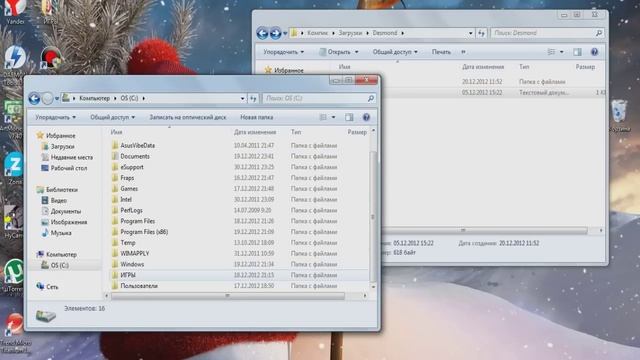Viewport: 640px width, 360px height.
Task: Open Yandex desktop shortcut
Action: coord(15,11)
